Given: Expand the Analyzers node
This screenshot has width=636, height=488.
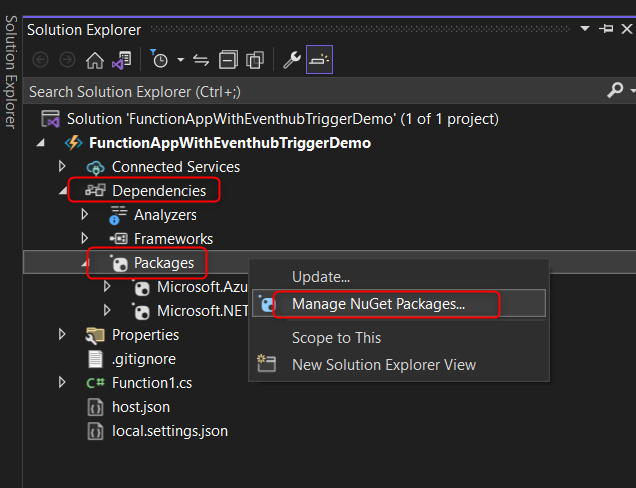Looking at the screenshot, I should coord(85,215).
